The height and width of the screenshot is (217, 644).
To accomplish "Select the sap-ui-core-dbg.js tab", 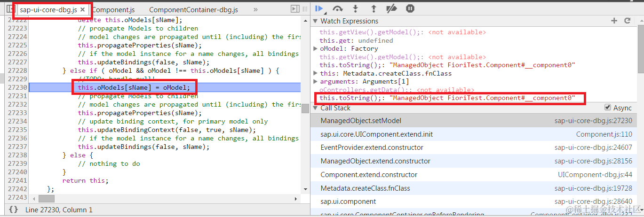I will coord(48,9).
